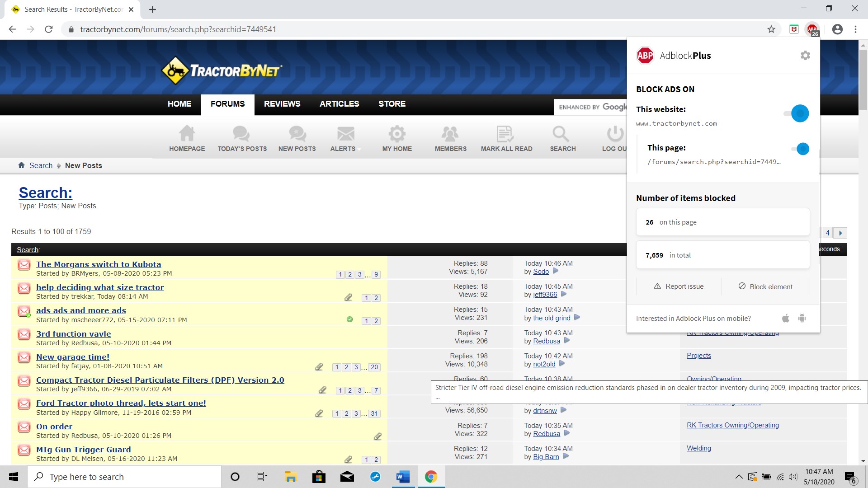This screenshot has width=868, height=488.
Task: Open Windows Start menu
Action: click(x=14, y=477)
